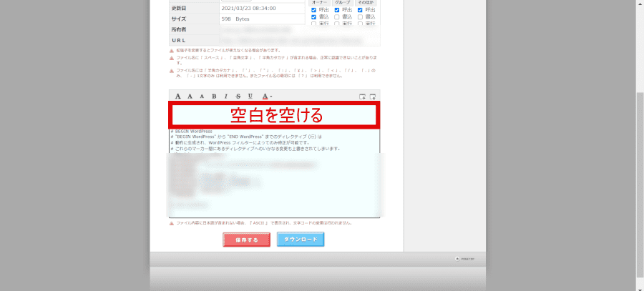Toggle strikethrough text formatting
The width and height of the screenshot is (644, 291).
point(238,96)
